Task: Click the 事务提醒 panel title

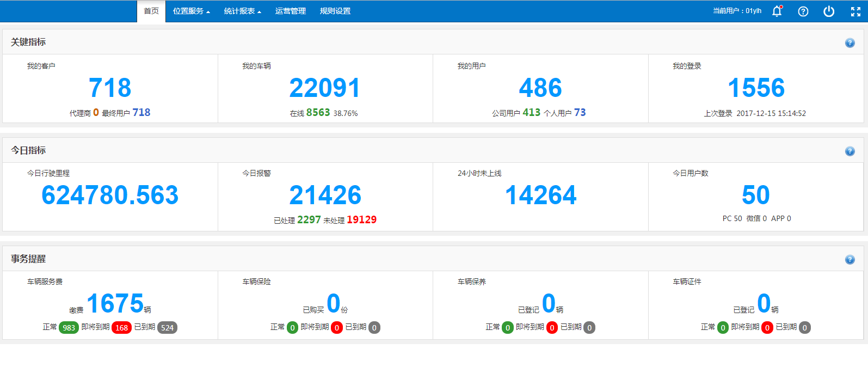Action: point(28,259)
